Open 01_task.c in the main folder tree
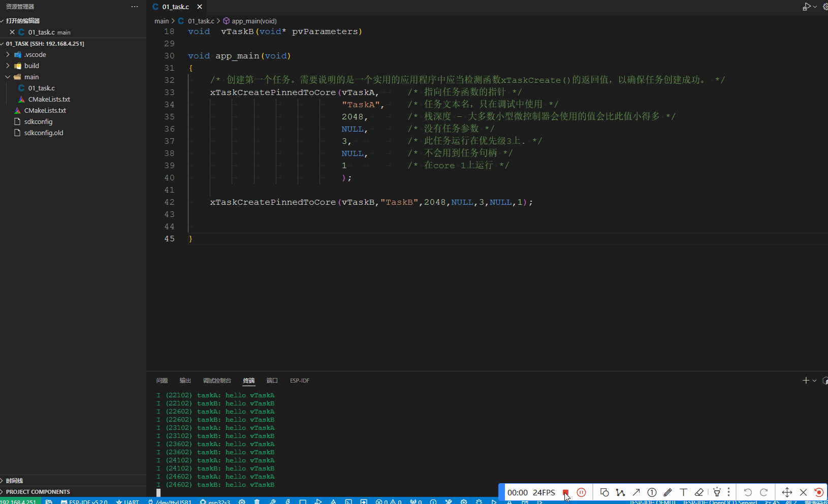Image resolution: width=828 pixels, height=504 pixels. (x=41, y=88)
